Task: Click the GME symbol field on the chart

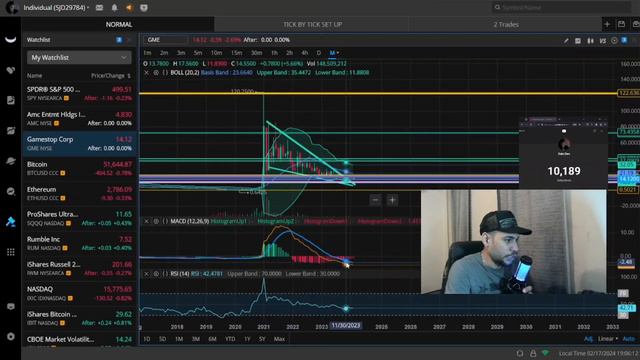Action: coord(165,40)
